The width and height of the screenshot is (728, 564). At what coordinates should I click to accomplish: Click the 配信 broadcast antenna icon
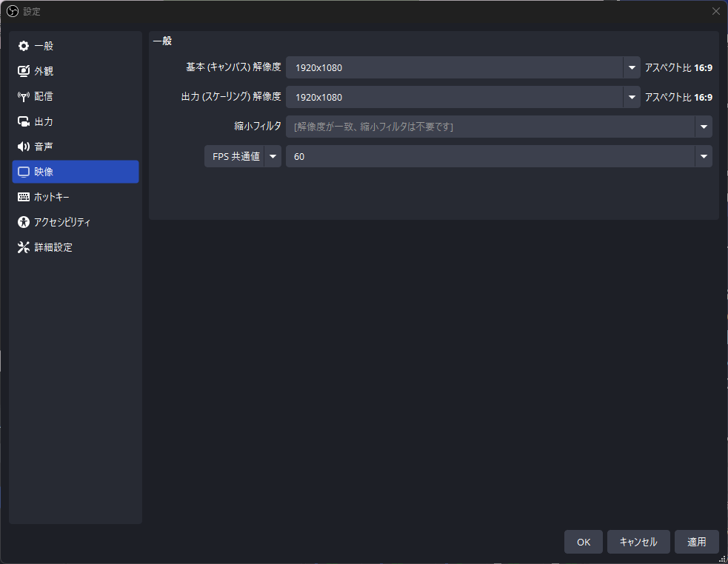[23, 96]
